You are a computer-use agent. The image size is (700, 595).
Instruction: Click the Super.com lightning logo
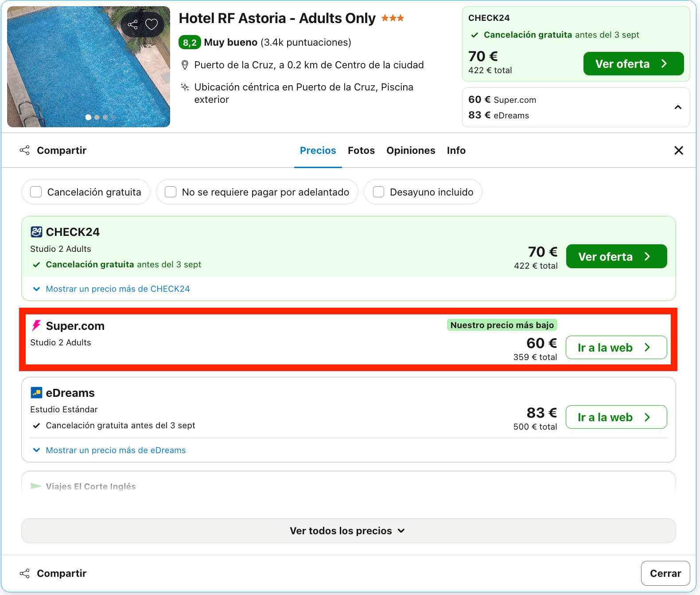click(36, 326)
